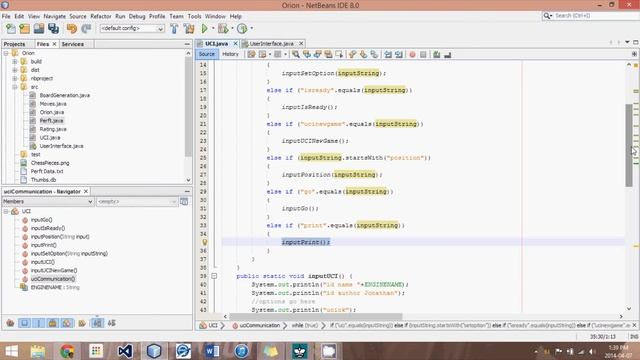The height and width of the screenshot is (360, 640).
Task: Click the Redo toolbar icon
Action: click(86, 29)
